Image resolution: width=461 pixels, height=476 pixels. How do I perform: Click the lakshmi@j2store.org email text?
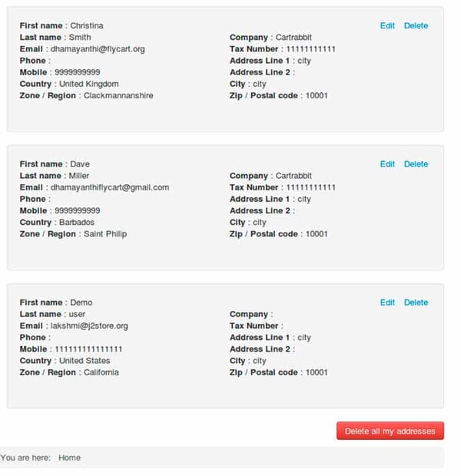click(89, 326)
